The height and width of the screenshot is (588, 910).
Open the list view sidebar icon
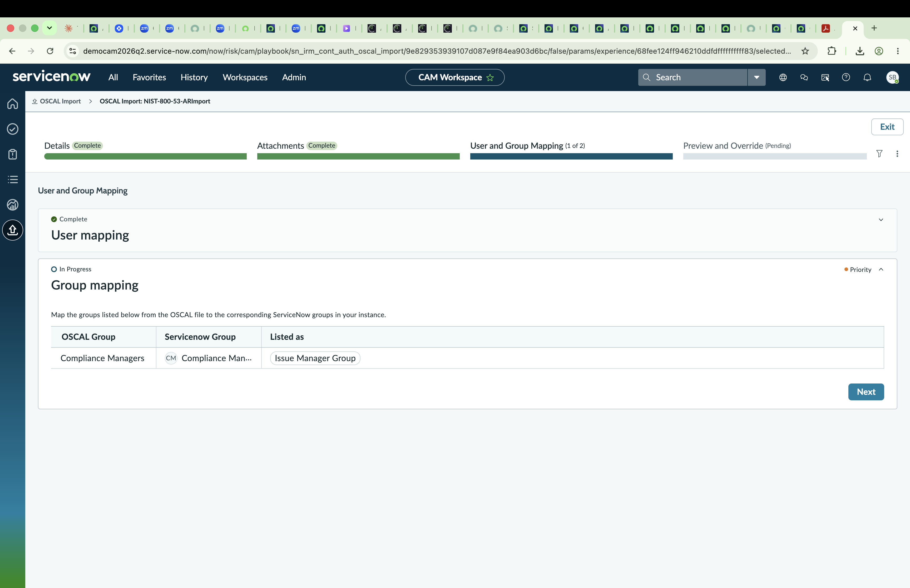pyautogui.click(x=13, y=180)
